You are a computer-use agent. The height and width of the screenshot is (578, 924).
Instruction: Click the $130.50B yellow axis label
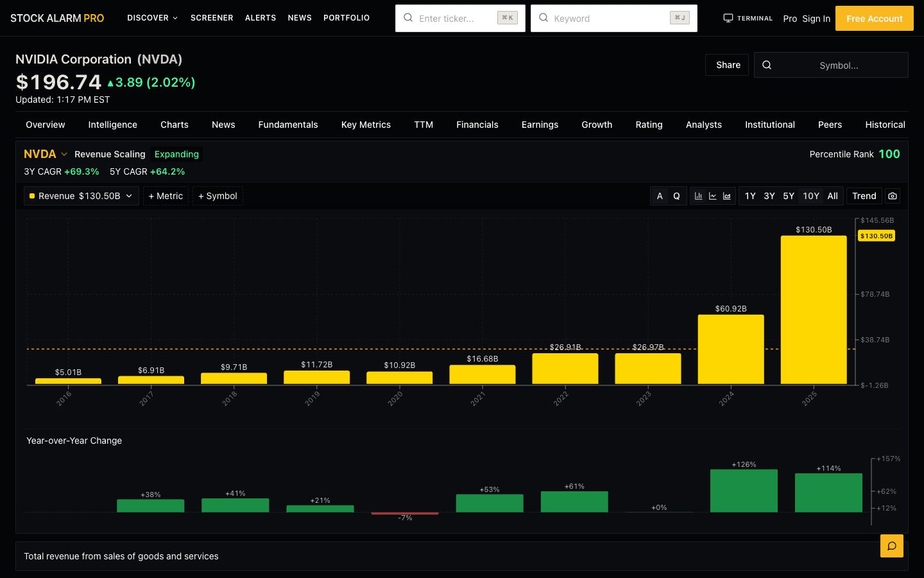pyautogui.click(x=877, y=236)
